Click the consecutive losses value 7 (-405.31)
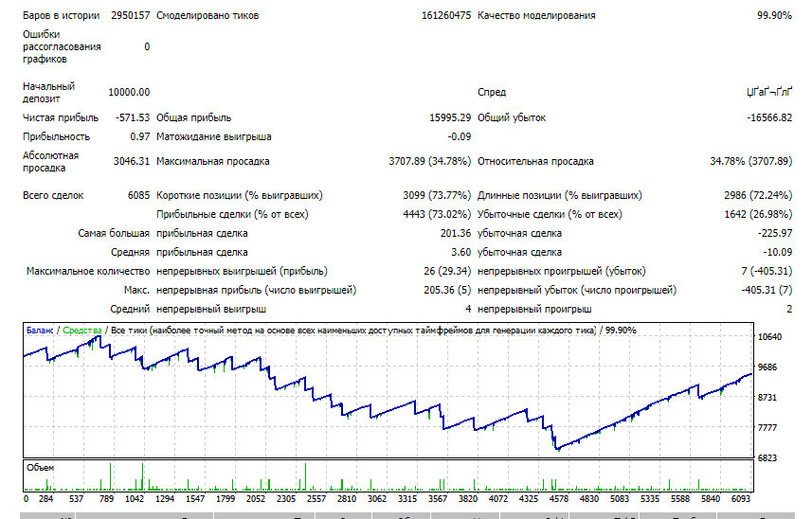Screen dimensions: 812x519 (767, 271)
